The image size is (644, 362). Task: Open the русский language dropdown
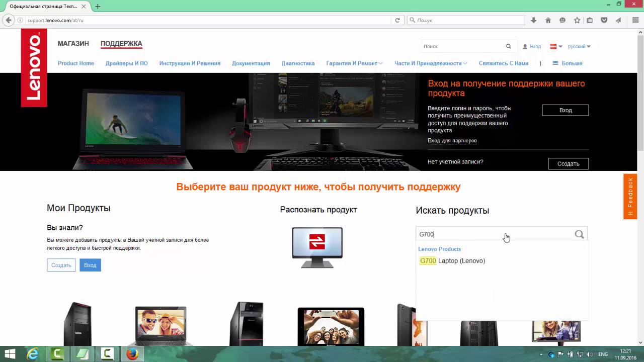pos(579,46)
